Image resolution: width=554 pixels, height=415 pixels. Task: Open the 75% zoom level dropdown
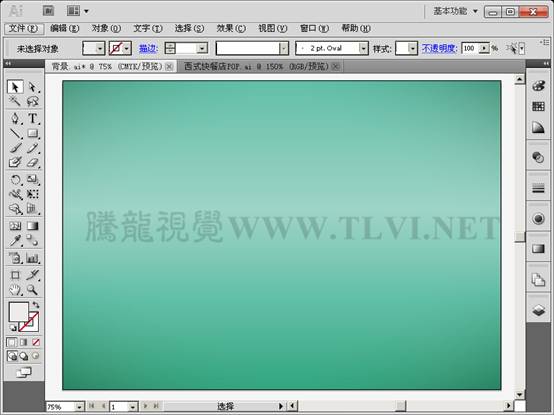point(79,407)
